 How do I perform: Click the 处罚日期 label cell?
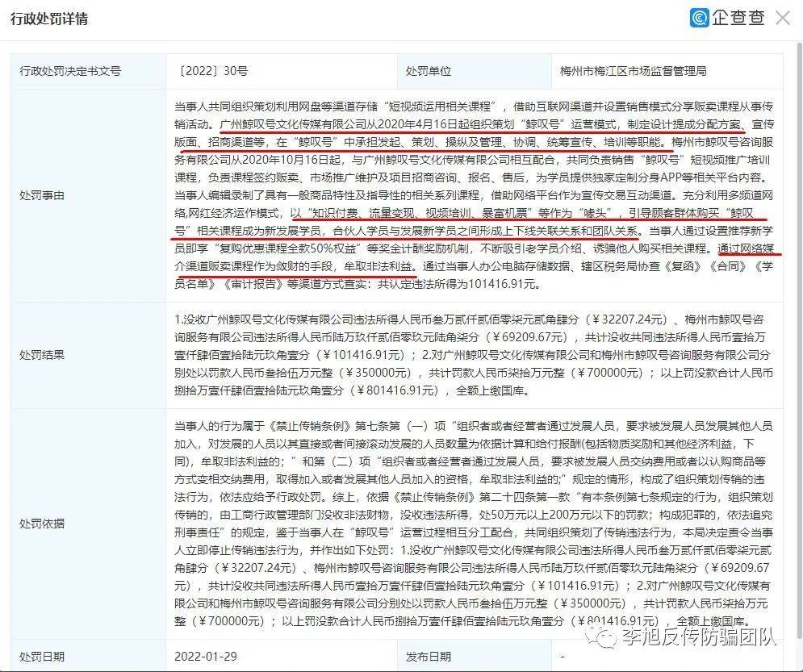(x=88, y=656)
